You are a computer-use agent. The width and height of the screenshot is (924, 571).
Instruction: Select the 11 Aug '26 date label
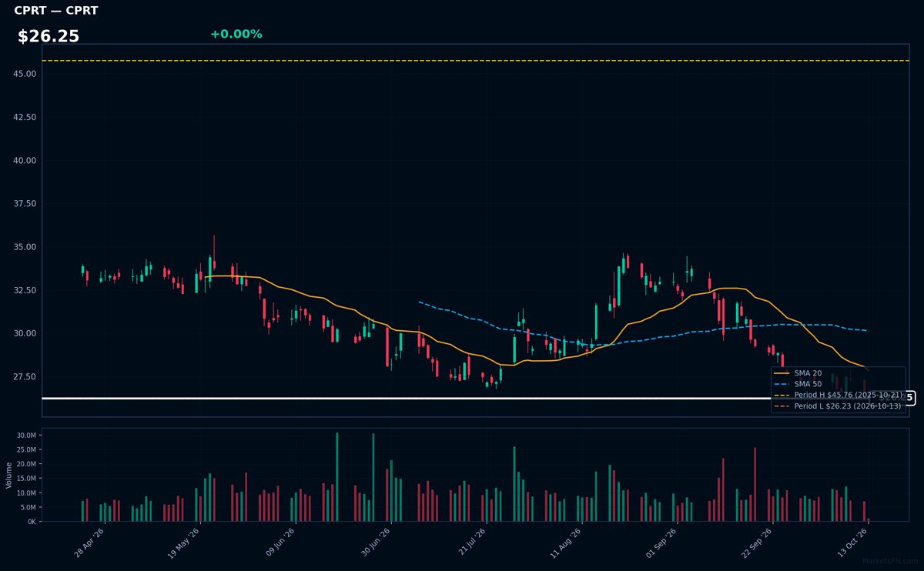567,544
